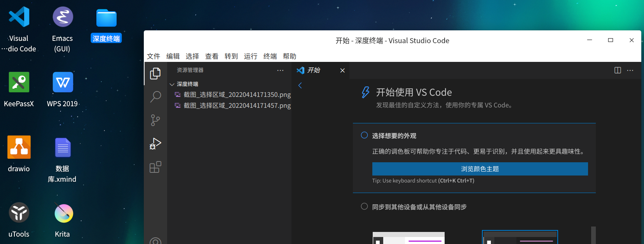
Task: Click the VS Code logo on 开始 tab
Action: click(300, 70)
